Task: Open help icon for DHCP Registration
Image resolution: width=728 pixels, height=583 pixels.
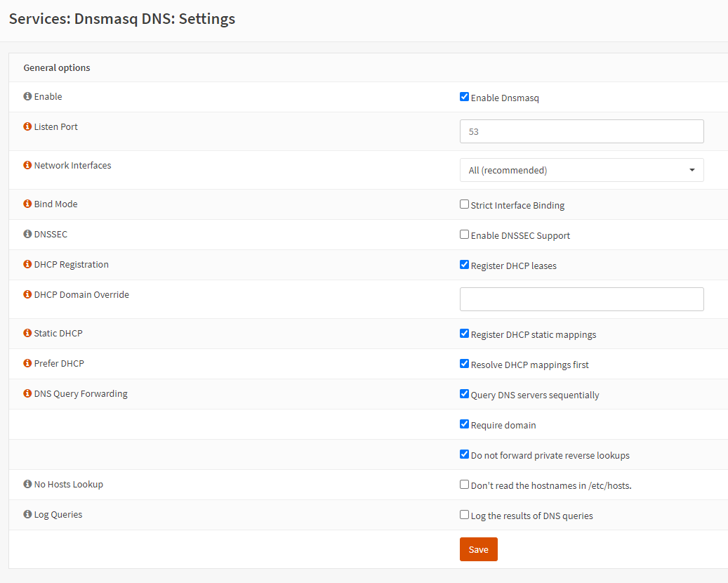Action: 27,264
